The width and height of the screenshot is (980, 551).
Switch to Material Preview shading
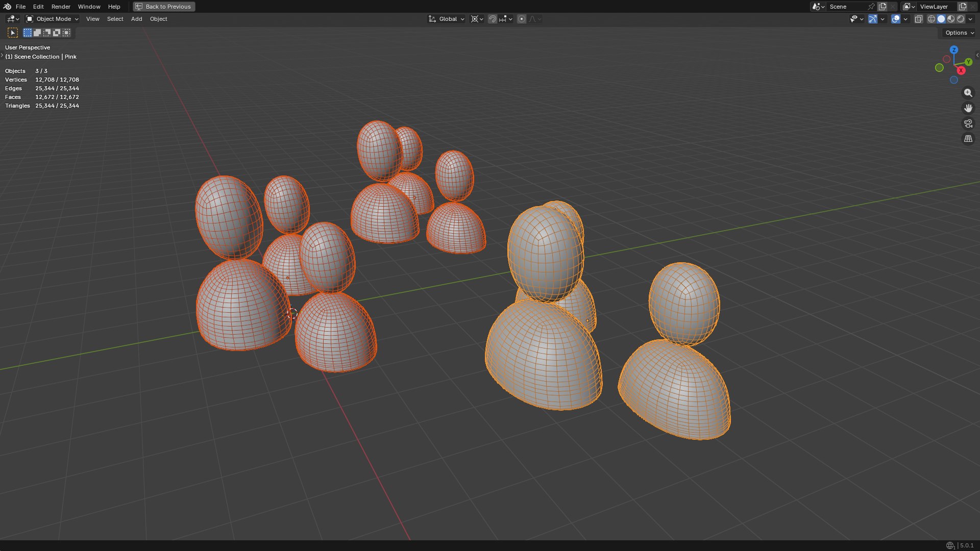pos(951,19)
